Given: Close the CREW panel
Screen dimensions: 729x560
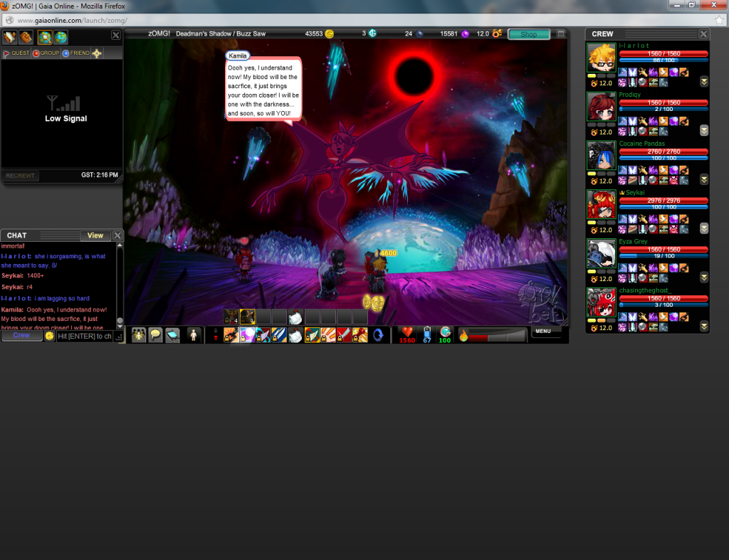Looking at the screenshot, I should [703, 34].
